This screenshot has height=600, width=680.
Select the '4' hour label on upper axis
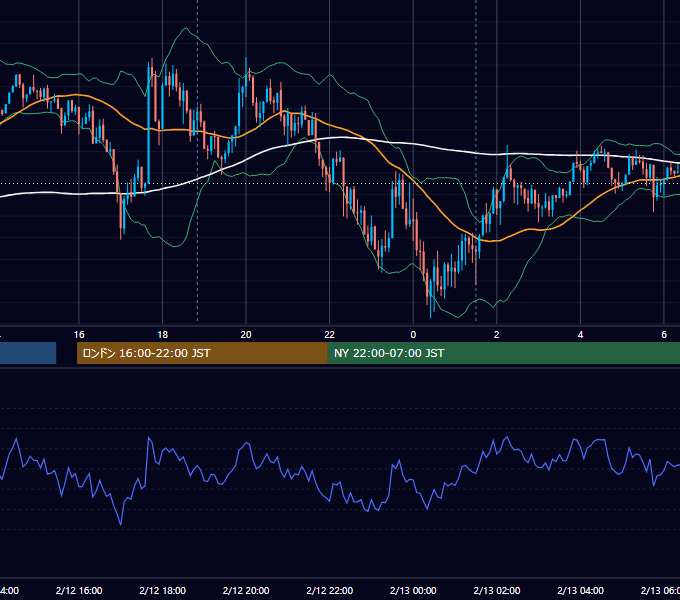coord(580,335)
